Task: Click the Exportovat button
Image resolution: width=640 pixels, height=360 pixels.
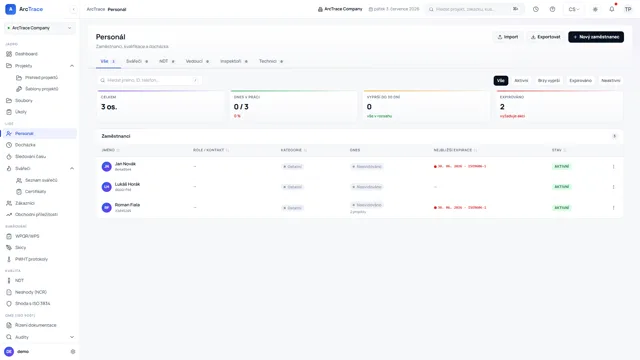Action: 545,37
